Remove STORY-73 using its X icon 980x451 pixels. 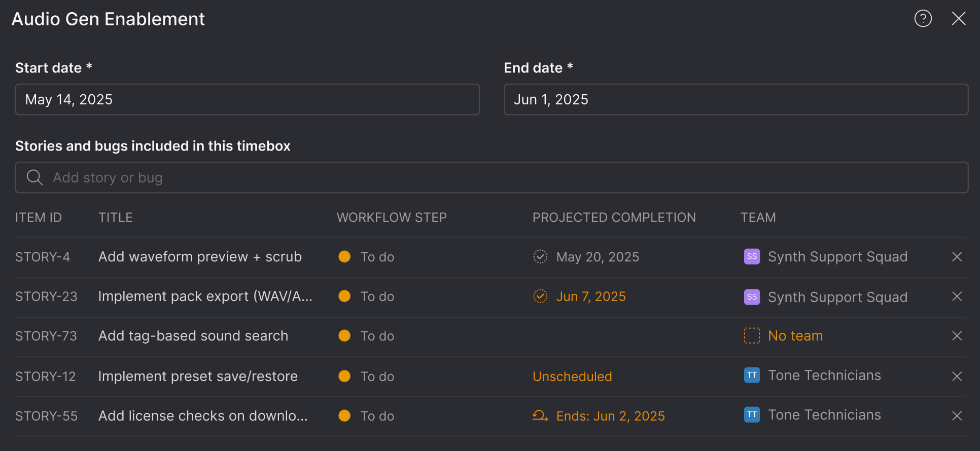point(957,336)
